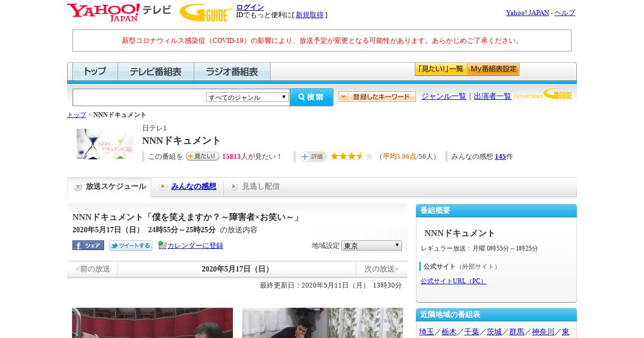Open the すべてのジャンル genre dropdown
The height and width of the screenshot is (338, 644).
247,97
